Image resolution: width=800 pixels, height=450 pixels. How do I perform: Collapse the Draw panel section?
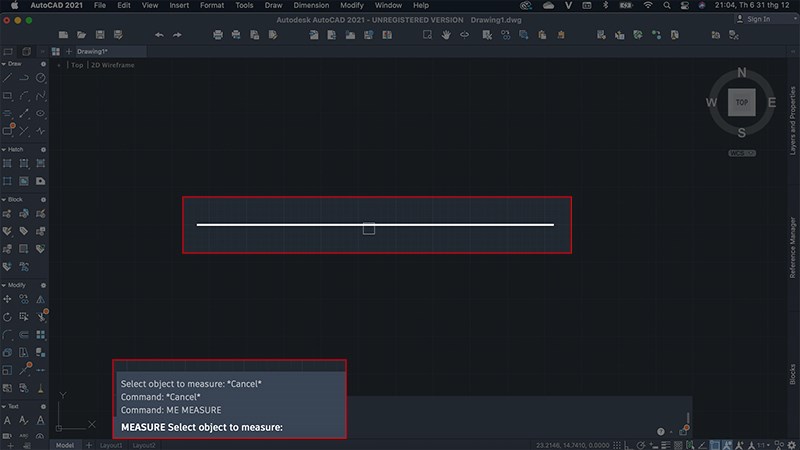coord(4,63)
